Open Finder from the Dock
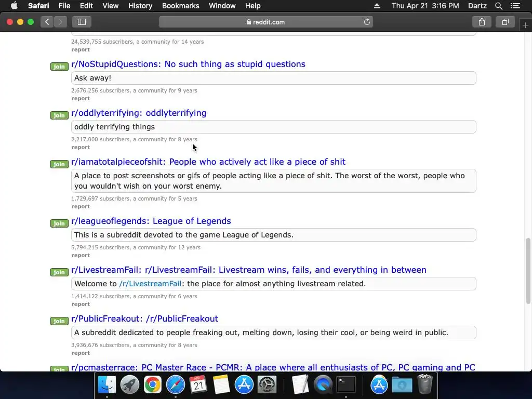Viewport: 532px width, 399px height. click(x=107, y=385)
